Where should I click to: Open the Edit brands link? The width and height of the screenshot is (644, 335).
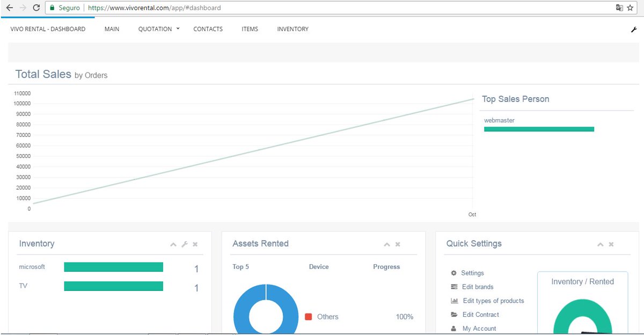[x=478, y=287]
